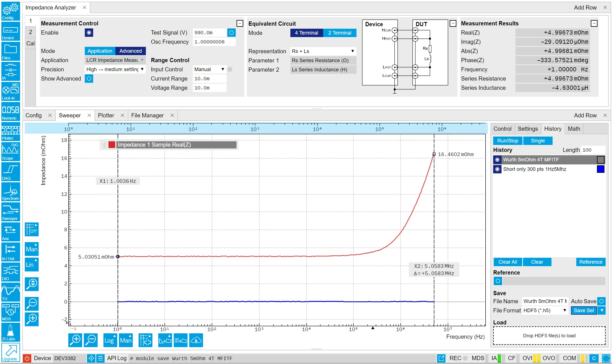Click the red swatch of Impedance 1 legend
This screenshot has width=612, height=364.
tap(112, 145)
